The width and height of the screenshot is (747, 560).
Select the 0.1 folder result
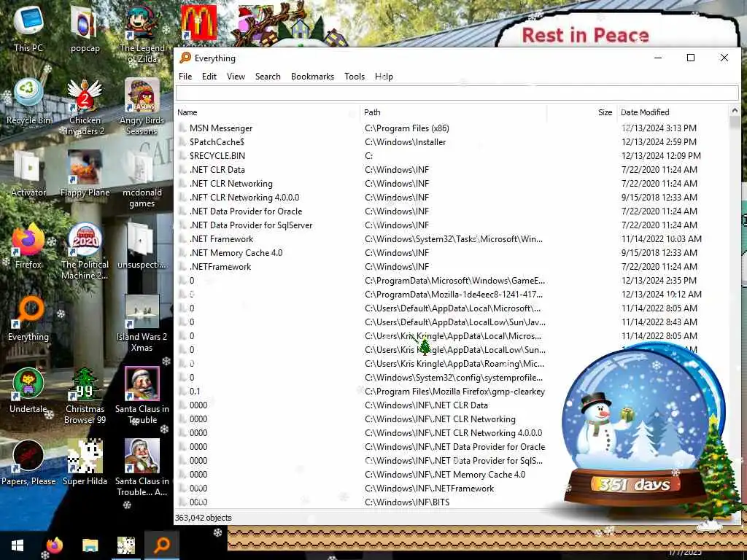pyautogui.click(x=367, y=392)
